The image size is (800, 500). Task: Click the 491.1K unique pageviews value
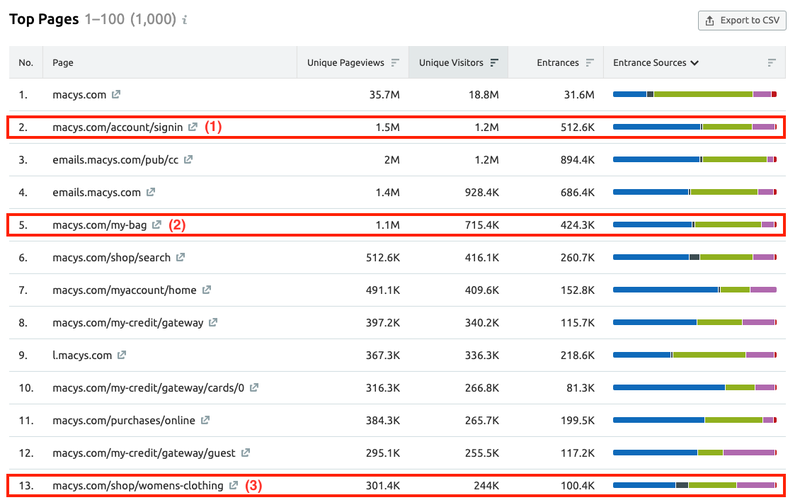383,290
